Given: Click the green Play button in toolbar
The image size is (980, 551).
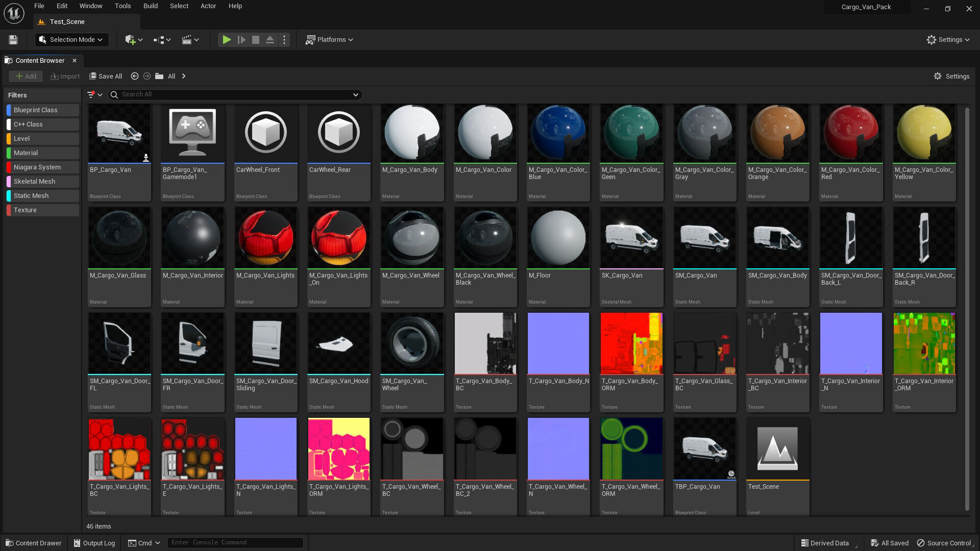Looking at the screenshot, I should coord(227,39).
